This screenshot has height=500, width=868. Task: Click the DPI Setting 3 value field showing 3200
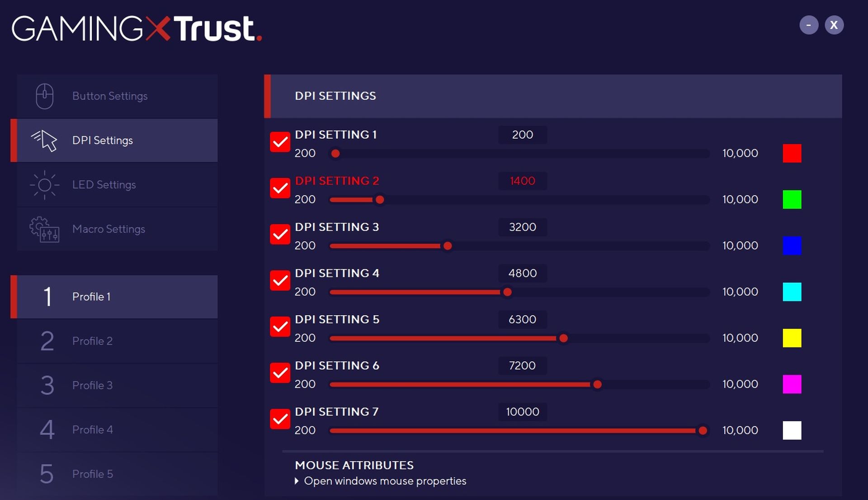click(522, 227)
